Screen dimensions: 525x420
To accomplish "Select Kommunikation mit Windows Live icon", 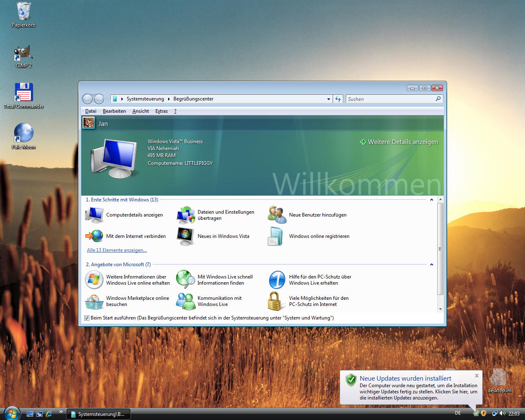I will [x=186, y=301].
